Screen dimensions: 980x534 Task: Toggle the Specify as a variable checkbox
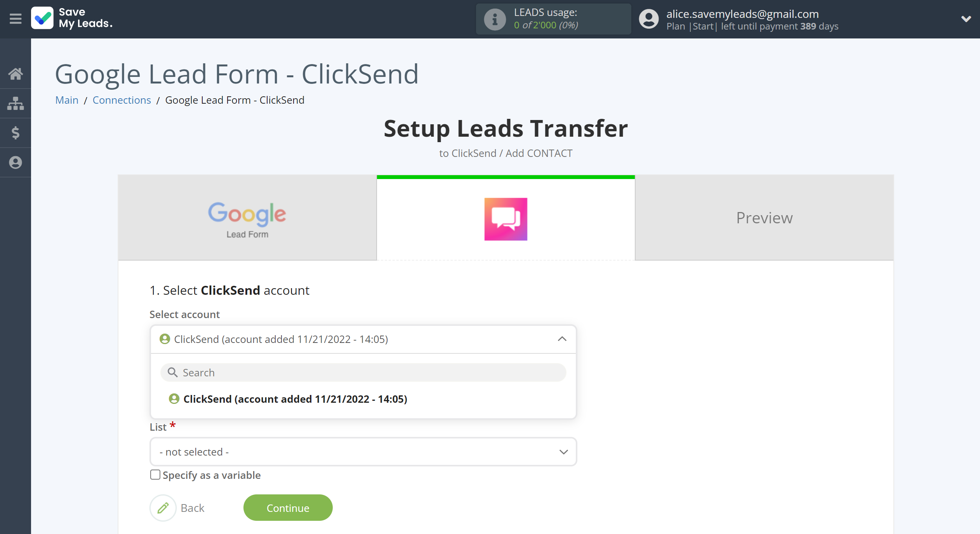click(x=154, y=475)
